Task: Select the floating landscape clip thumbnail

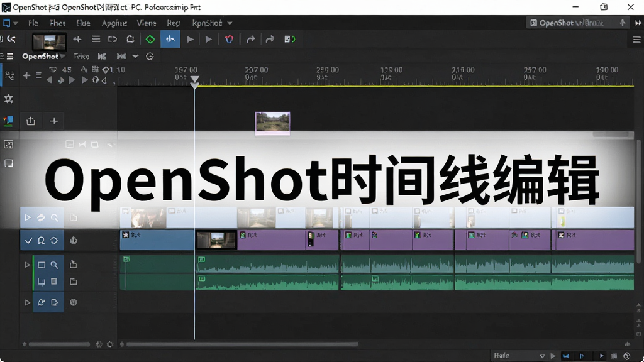Action: pos(273,123)
